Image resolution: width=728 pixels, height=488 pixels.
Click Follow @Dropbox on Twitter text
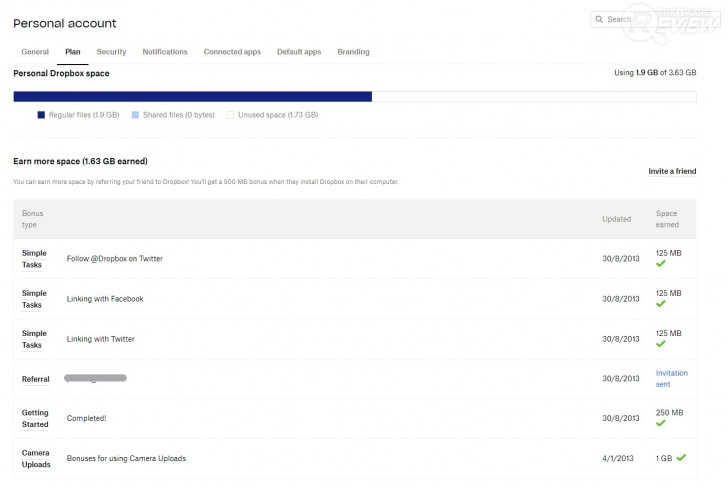pyautogui.click(x=115, y=259)
